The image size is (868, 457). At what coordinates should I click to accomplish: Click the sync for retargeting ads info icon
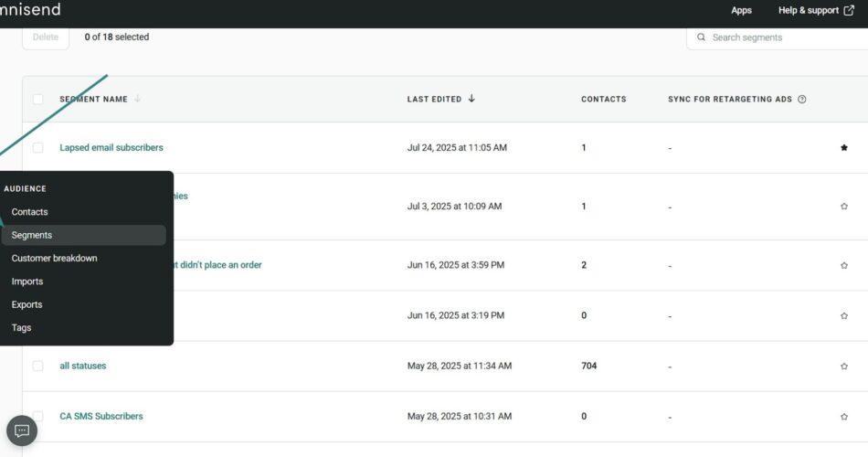click(801, 100)
